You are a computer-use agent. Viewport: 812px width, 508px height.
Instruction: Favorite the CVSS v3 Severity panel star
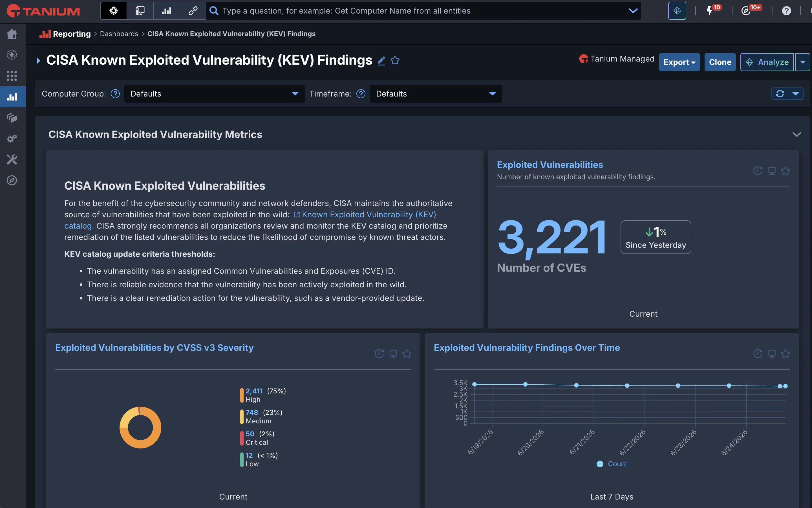[x=407, y=354]
